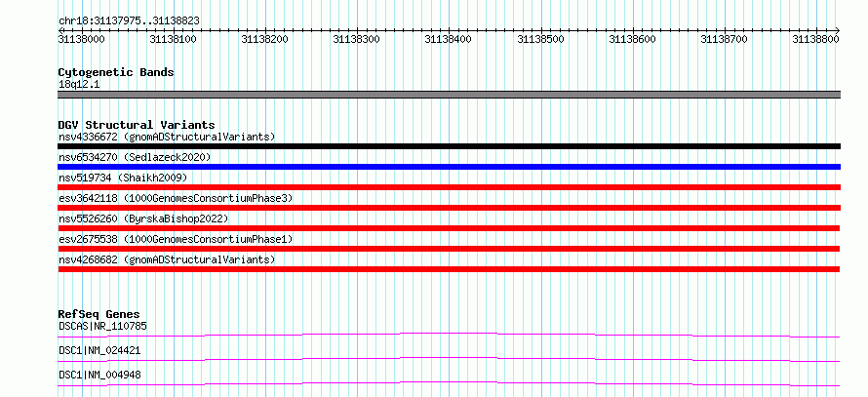Image resolution: width=868 pixels, height=397 pixels.
Task: Click the chr18:31137975..31138823 coordinate label
Action: pyautogui.click(x=129, y=21)
